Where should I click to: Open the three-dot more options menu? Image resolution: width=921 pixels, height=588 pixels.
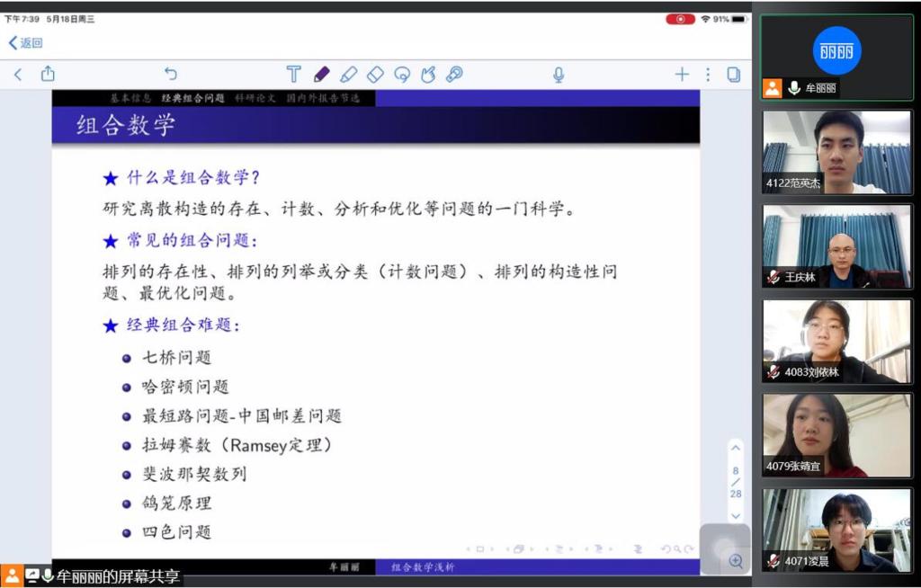pyautogui.click(x=708, y=75)
